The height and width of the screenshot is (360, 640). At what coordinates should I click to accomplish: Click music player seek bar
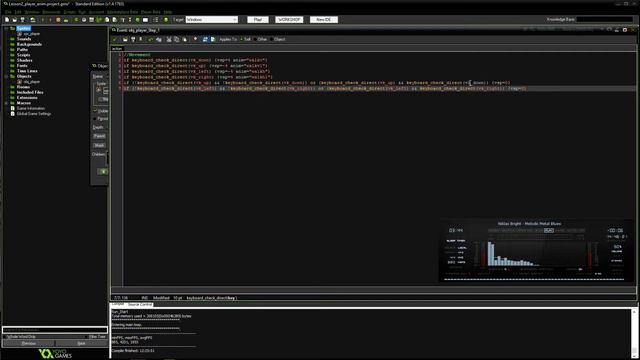[534, 280]
